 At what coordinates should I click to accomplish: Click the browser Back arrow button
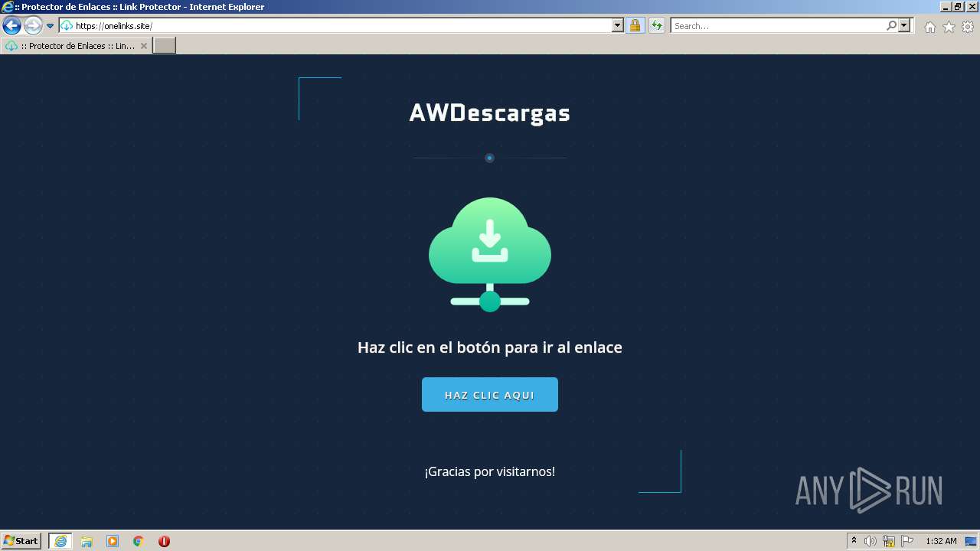point(11,26)
